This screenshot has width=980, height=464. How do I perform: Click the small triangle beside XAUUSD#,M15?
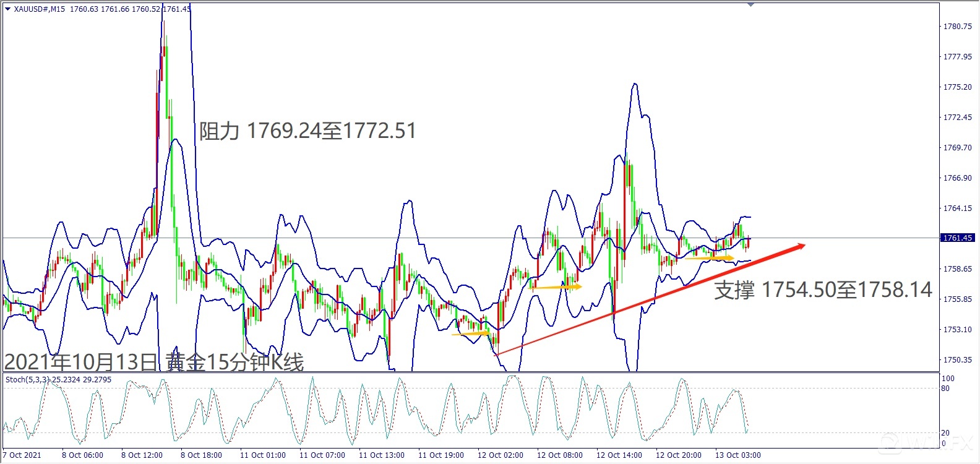point(7,9)
